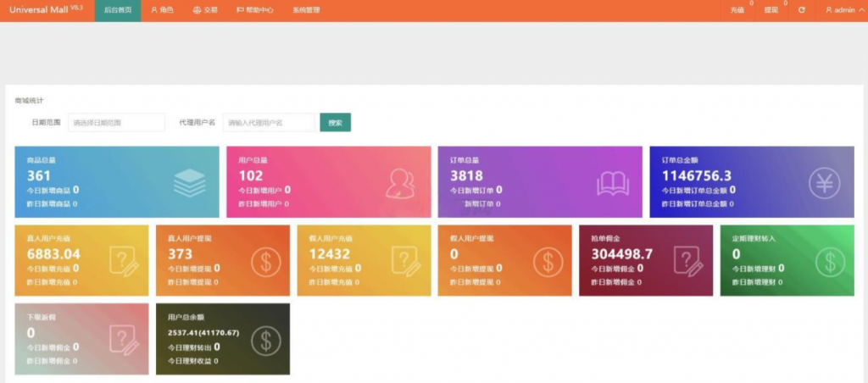Click the 今日新增订单总金额 line

[x=698, y=190]
